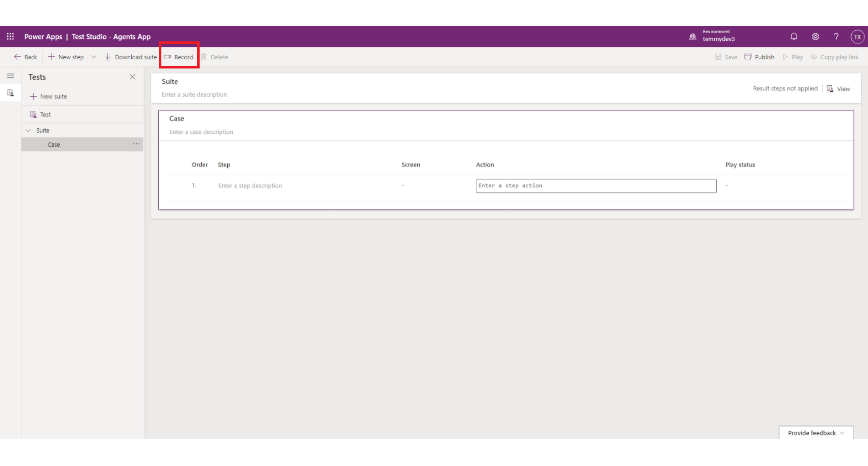Open the Provide feedback dropdown

[x=816, y=433]
